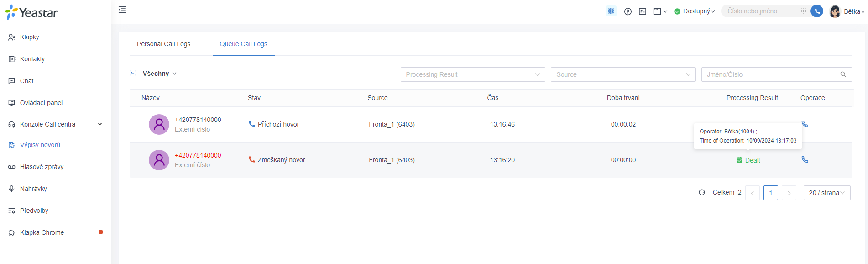Expand the Všechny call type filter
The width and height of the screenshot is (868, 264).
pyautogui.click(x=159, y=74)
